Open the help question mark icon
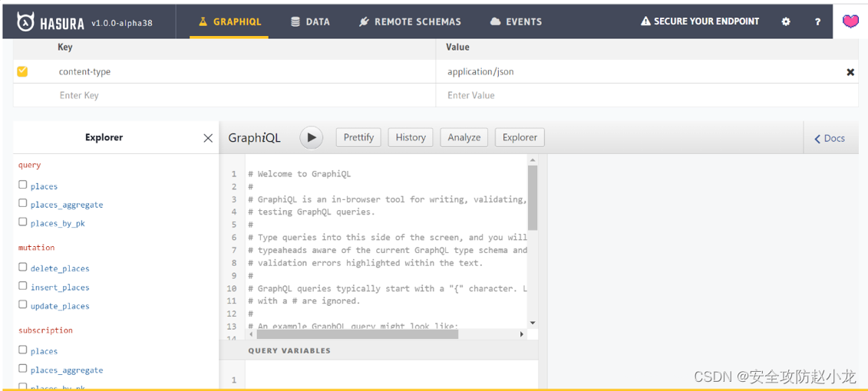The height and width of the screenshot is (391, 868). (x=817, y=22)
